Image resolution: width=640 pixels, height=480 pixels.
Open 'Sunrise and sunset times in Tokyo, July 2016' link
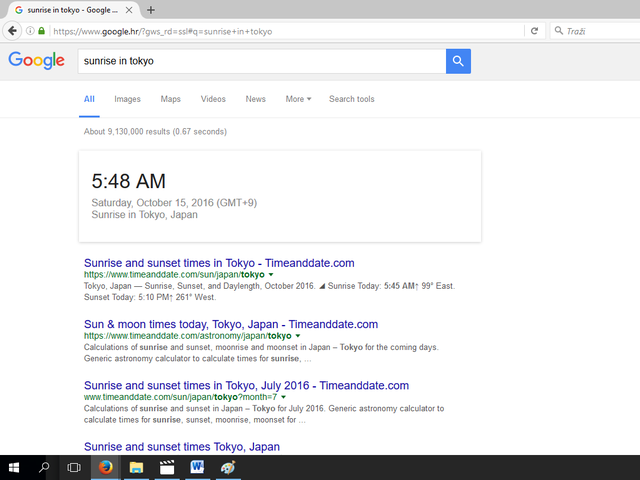point(247,385)
